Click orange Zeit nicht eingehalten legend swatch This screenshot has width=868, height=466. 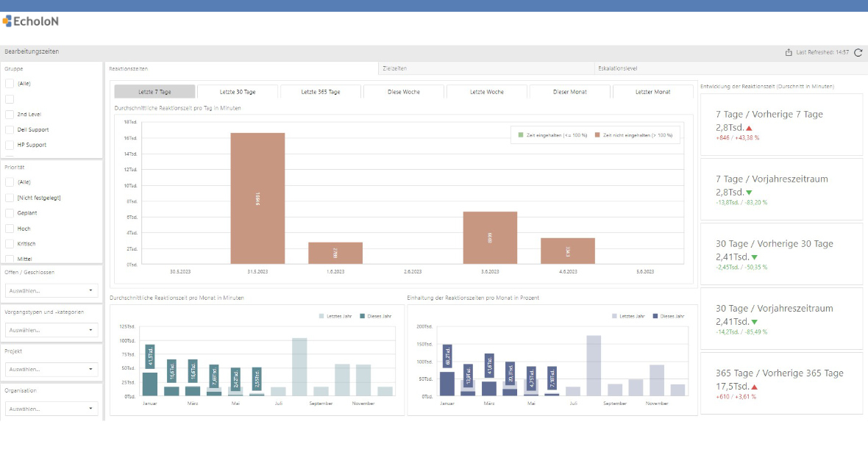pos(597,135)
